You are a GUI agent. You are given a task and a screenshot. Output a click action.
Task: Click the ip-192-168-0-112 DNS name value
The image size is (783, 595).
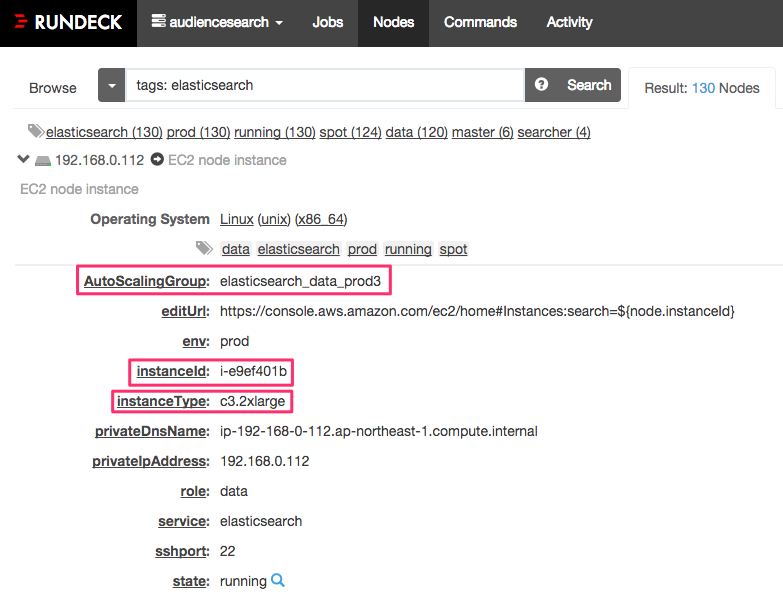(x=379, y=431)
